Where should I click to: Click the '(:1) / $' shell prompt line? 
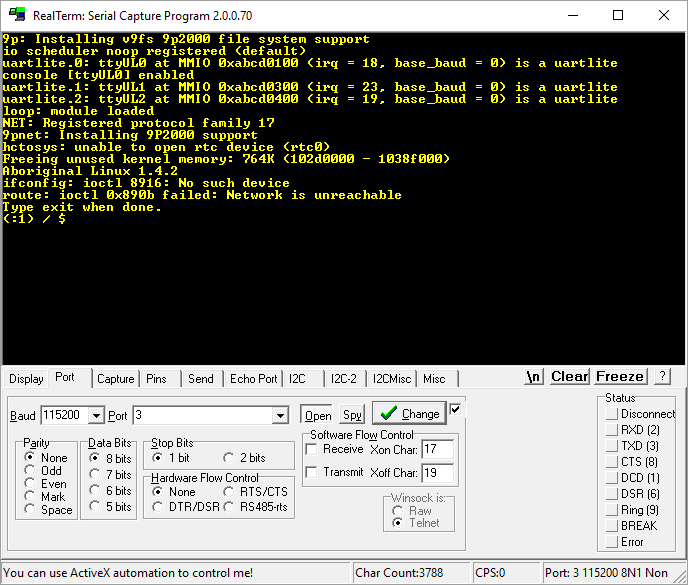pyautogui.click(x=34, y=219)
